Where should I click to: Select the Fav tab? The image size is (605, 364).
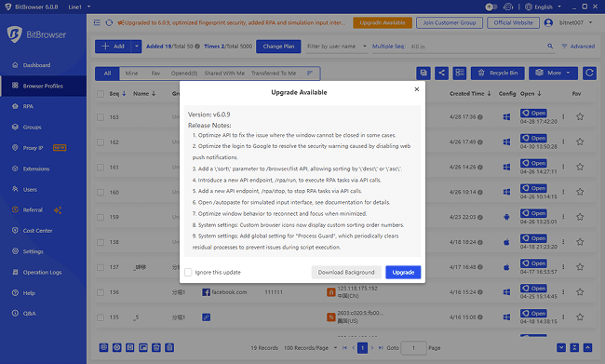point(155,74)
